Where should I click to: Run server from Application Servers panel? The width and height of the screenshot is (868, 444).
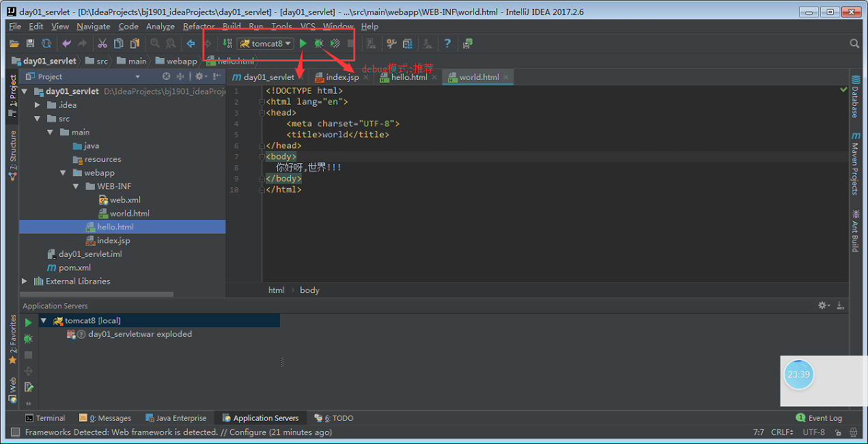pyautogui.click(x=28, y=322)
